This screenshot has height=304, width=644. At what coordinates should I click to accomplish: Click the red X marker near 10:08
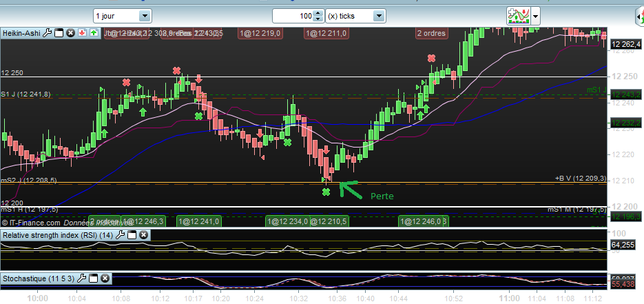(x=126, y=83)
